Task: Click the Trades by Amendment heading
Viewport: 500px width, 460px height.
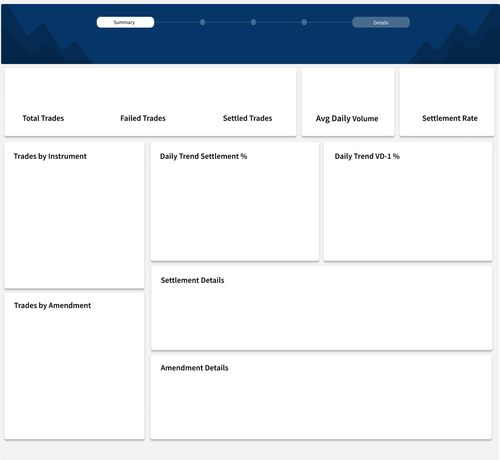Action: 52,306
